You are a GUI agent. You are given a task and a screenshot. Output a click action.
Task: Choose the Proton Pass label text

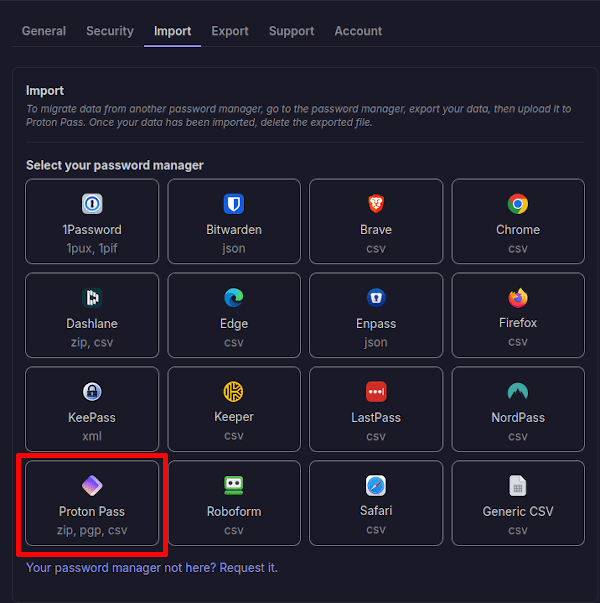[92, 511]
